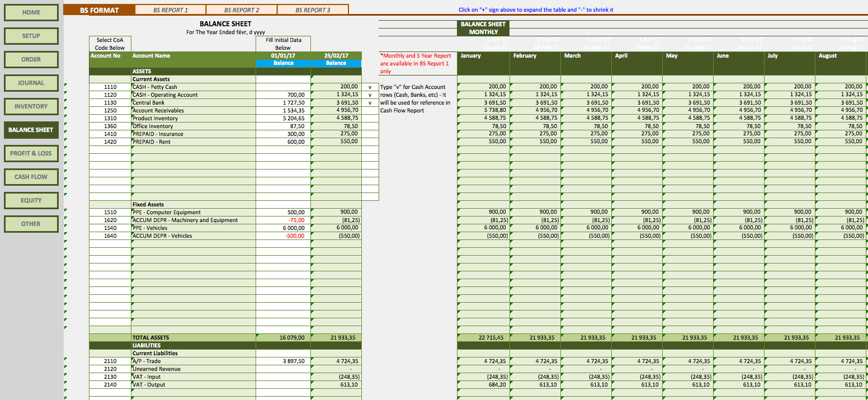Image resolution: width=868 pixels, height=400 pixels.
Task: Go to the HOME sheet button
Action: pyautogui.click(x=31, y=12)
